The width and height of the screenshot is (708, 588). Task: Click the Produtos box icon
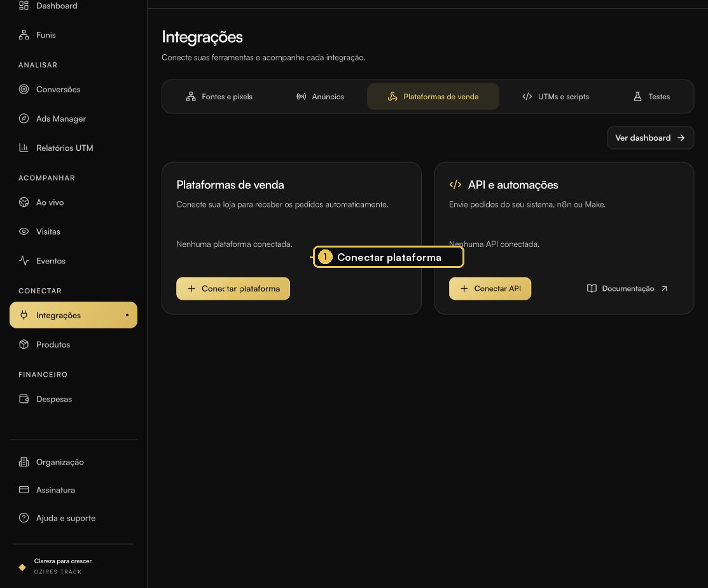point(24,344)
